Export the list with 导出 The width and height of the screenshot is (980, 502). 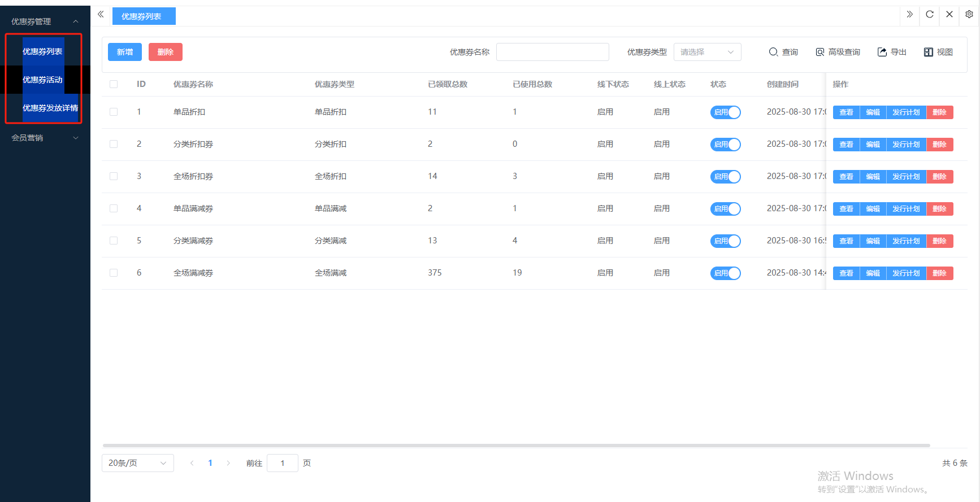click(892, 52)
